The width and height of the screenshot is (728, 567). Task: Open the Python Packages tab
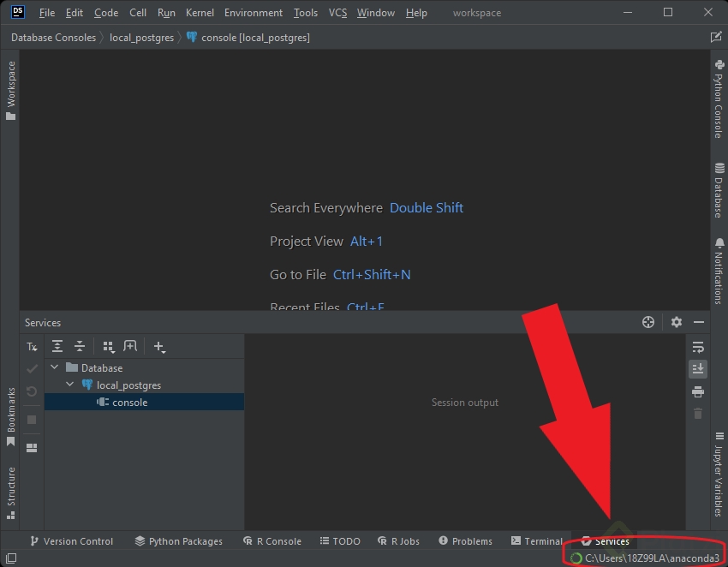tap(179, 541)
